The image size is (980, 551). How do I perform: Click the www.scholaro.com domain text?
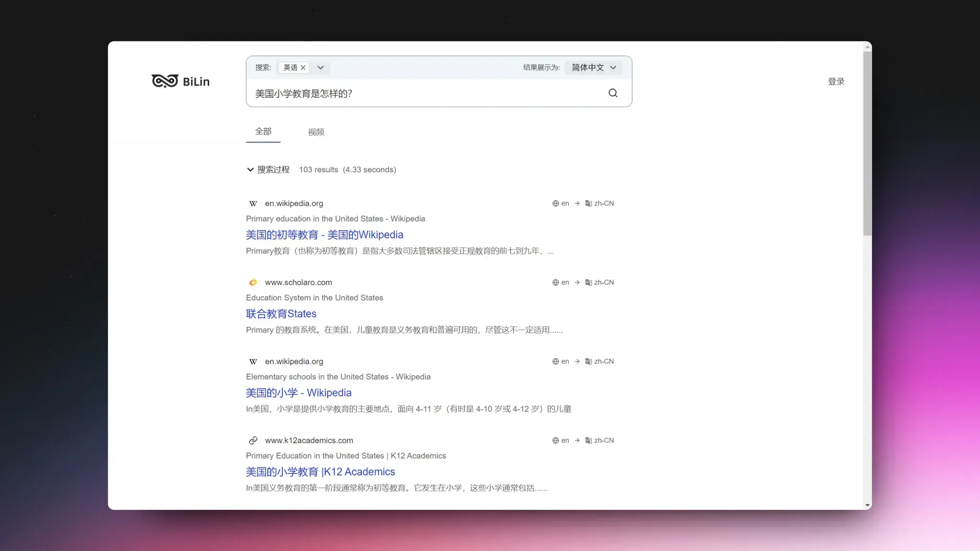point(299,283)
